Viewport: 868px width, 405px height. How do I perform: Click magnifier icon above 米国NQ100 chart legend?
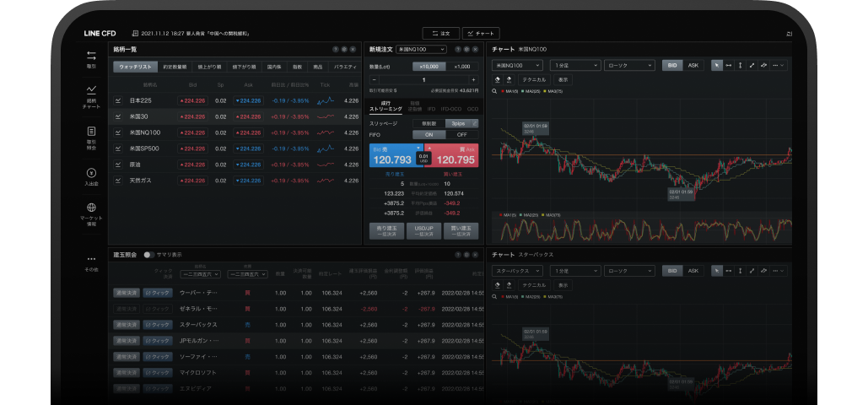tap(494, 91)
